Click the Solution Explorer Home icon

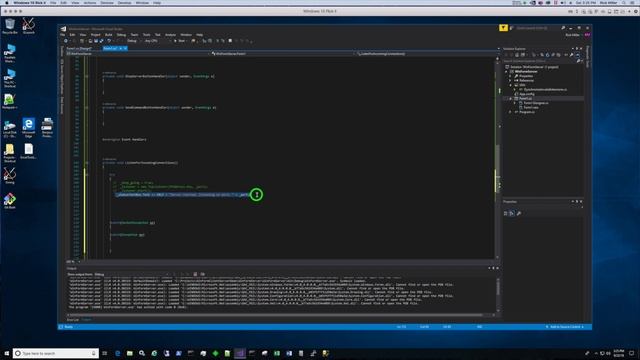(517, 55)
